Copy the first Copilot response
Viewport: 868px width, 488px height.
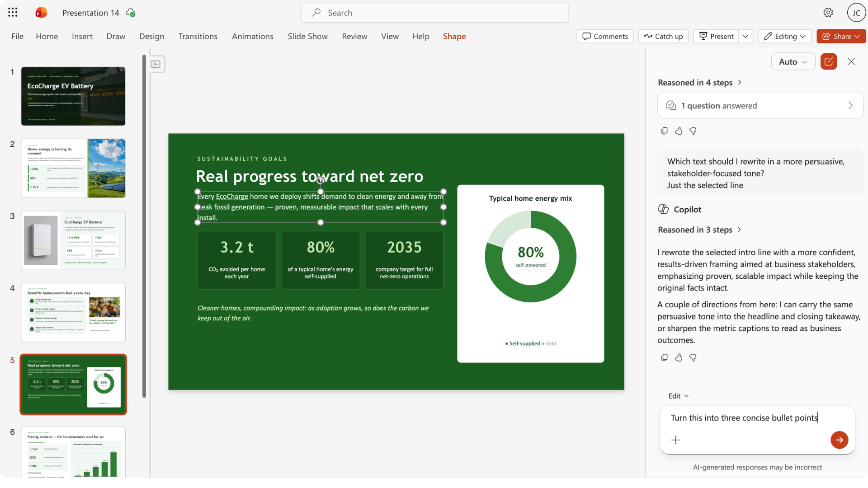click(664, 131)
